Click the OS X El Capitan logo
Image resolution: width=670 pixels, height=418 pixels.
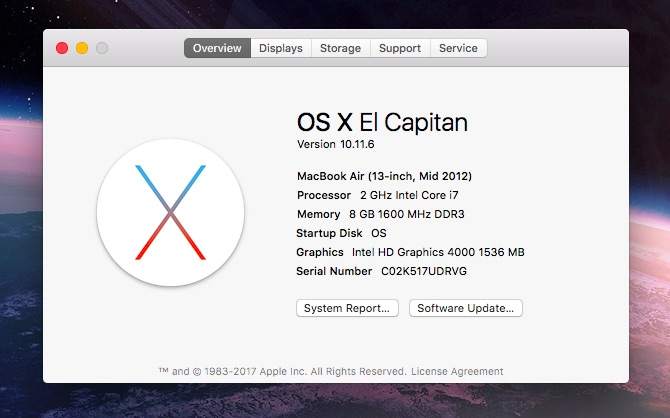point(170,212)
